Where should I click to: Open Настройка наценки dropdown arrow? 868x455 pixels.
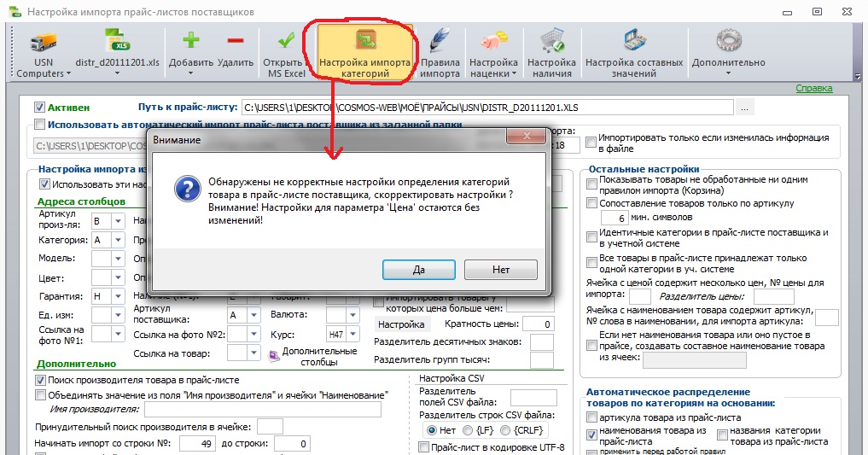[x=515, y=73]
